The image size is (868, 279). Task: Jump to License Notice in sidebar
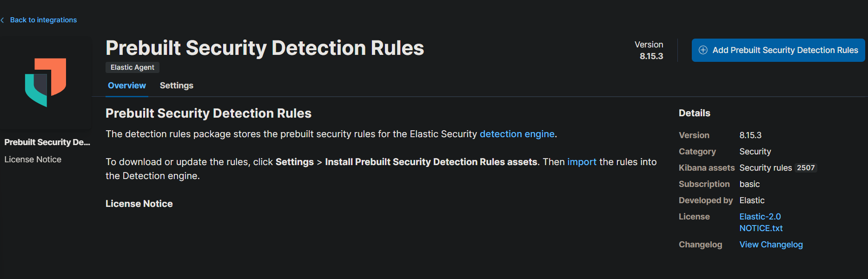tap(33, 159)
